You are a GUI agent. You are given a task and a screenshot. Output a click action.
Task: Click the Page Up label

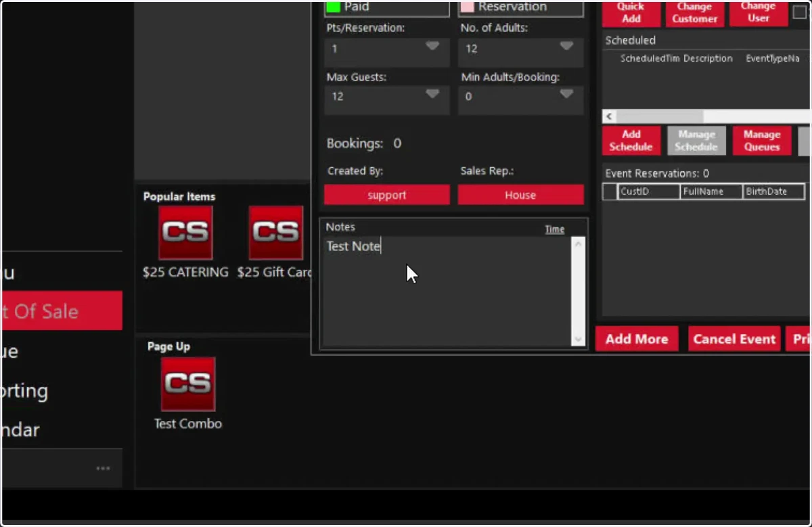(x=168, y=346)
